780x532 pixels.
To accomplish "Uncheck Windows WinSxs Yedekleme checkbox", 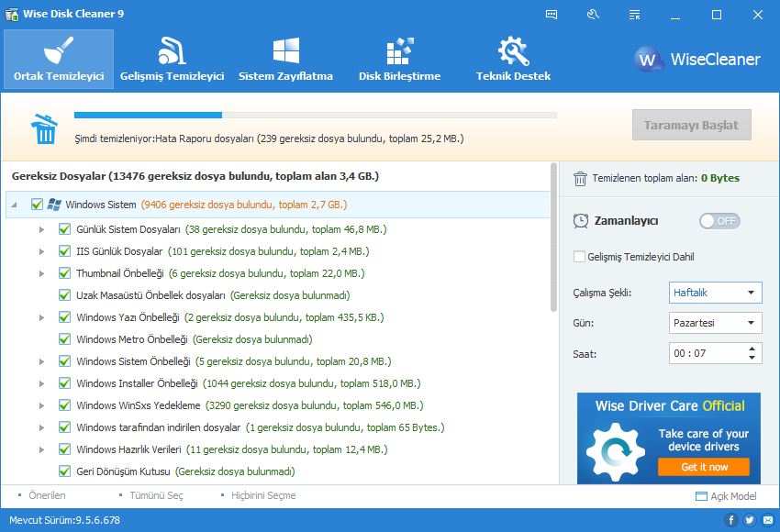I will coord(64,405).
